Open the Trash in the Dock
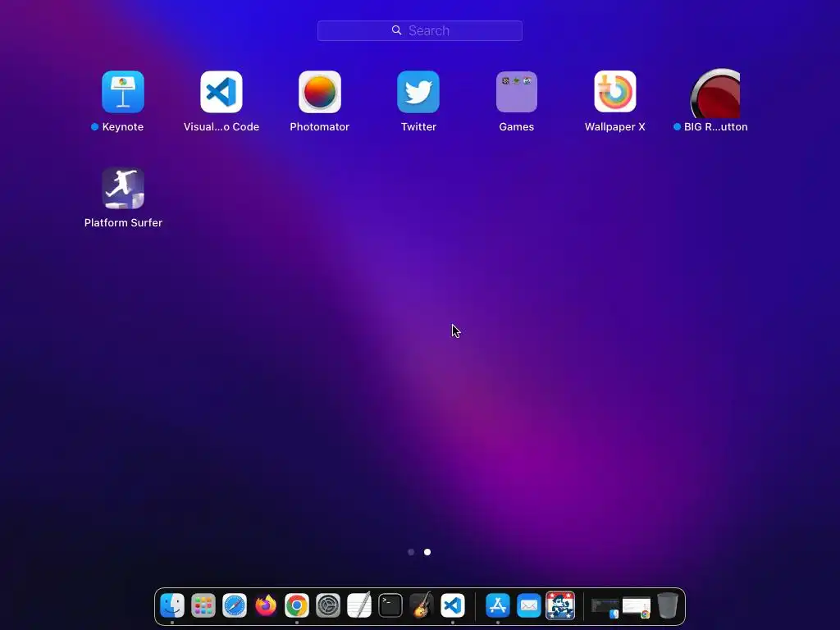 (668, 606)
